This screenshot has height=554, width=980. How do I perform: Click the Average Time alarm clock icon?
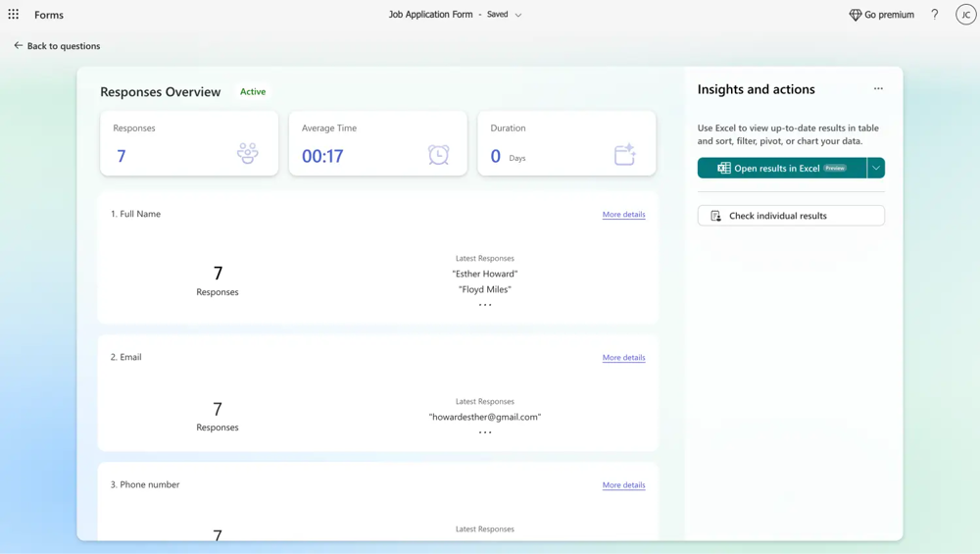click(438, 154)
